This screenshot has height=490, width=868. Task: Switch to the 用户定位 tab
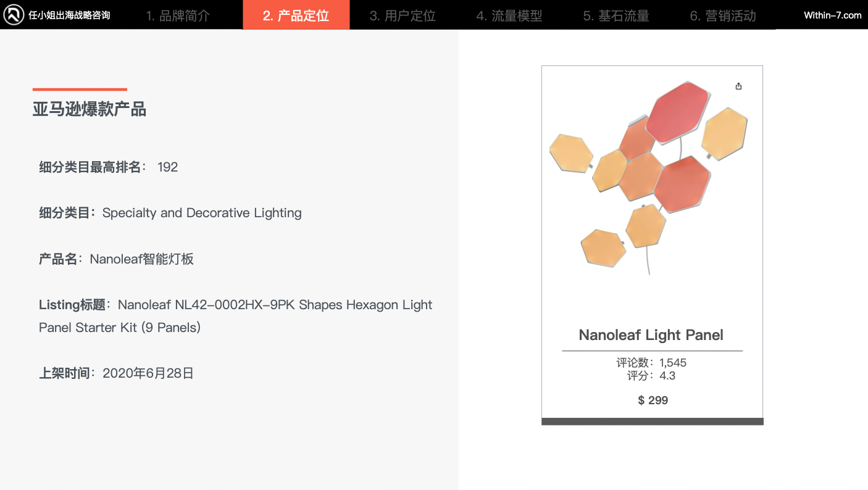[x=403, y=15]
